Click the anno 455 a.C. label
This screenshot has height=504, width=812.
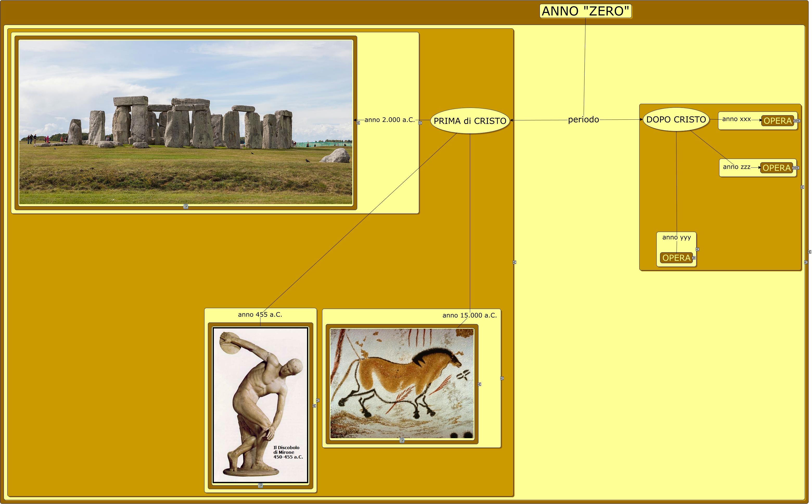pos(260,315)
